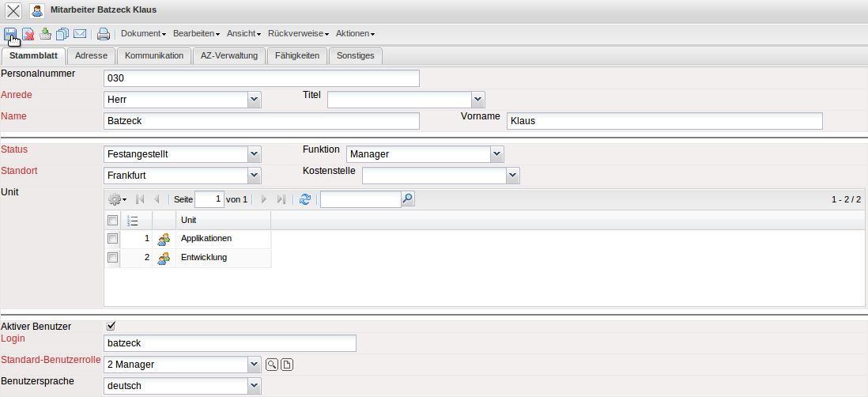Open the Entwicklung unit entry
This screenshot has height=397, width=868.
204,258
